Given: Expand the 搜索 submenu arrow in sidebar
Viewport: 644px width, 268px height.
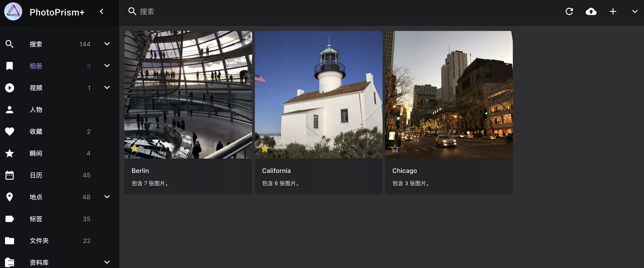Looking at the screenshot, I should pyautogui.click(x=107, y=44).
